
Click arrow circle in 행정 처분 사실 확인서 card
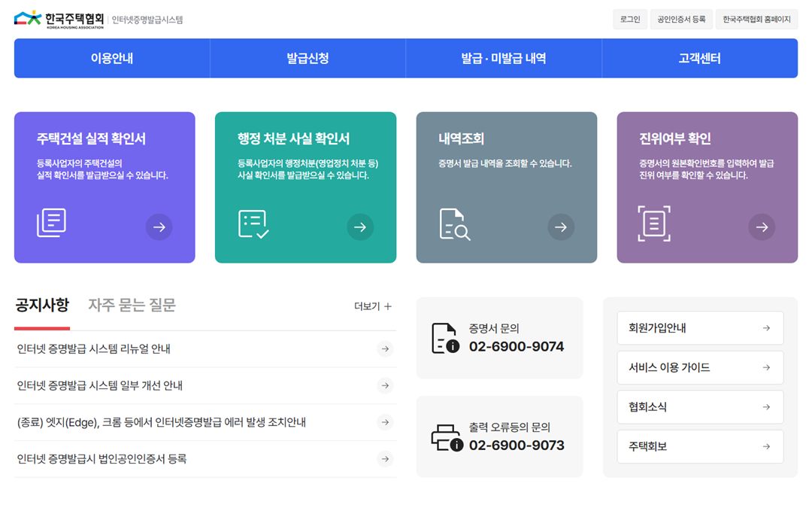(x=360, y=227)
